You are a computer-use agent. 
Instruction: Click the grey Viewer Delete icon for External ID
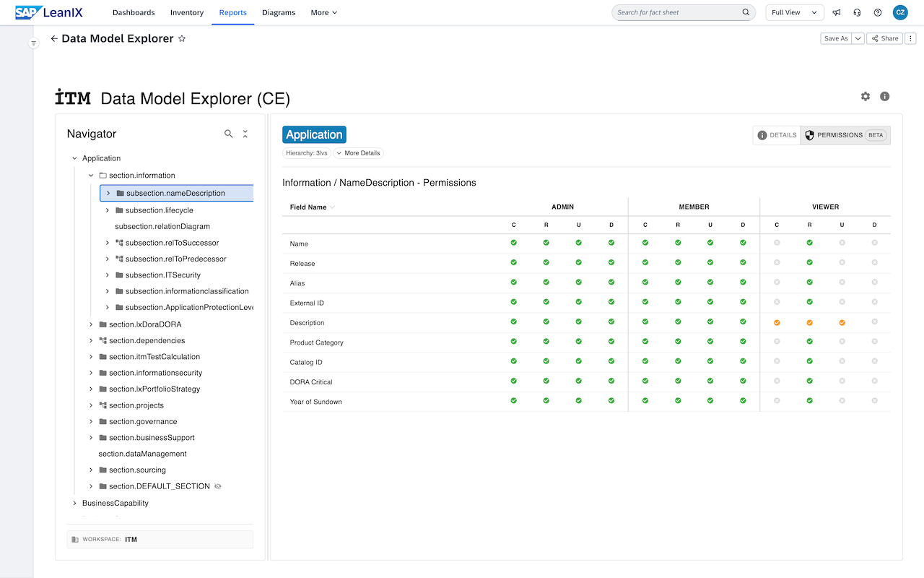point(874,302)
